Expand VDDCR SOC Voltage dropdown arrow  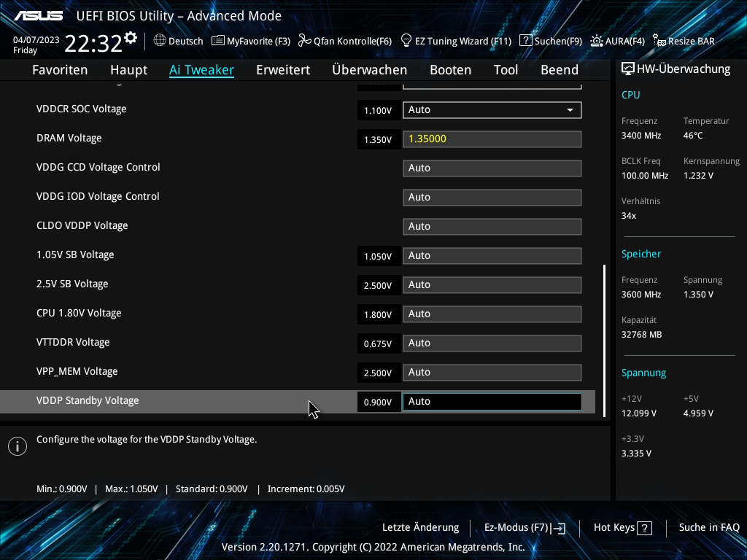pyautogui.click(x=570, y=110)
